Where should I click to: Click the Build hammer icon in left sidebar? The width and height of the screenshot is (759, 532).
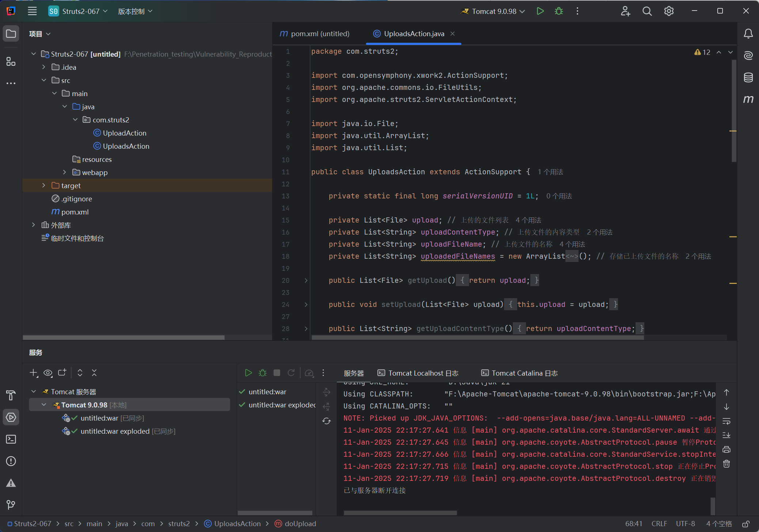(11, 395)
